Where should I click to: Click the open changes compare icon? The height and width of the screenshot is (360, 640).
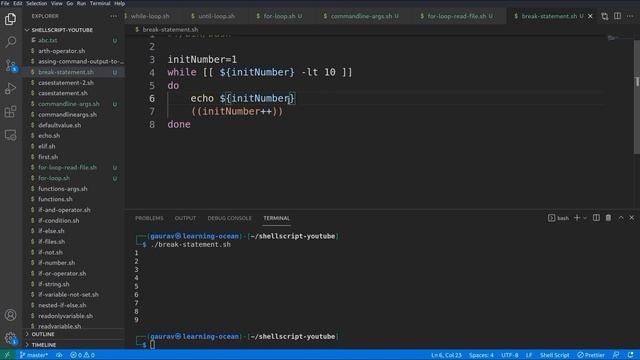pyautogui.click(x=604, y=16)
